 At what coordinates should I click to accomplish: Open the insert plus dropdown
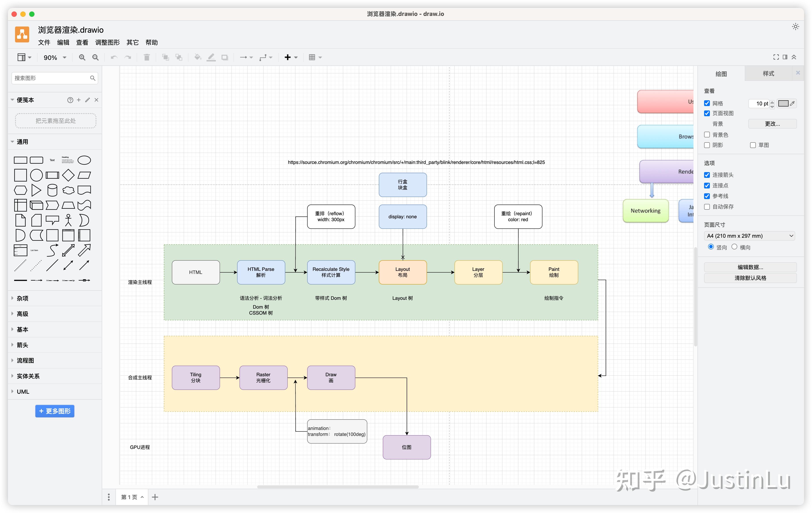tap(291, 57)
